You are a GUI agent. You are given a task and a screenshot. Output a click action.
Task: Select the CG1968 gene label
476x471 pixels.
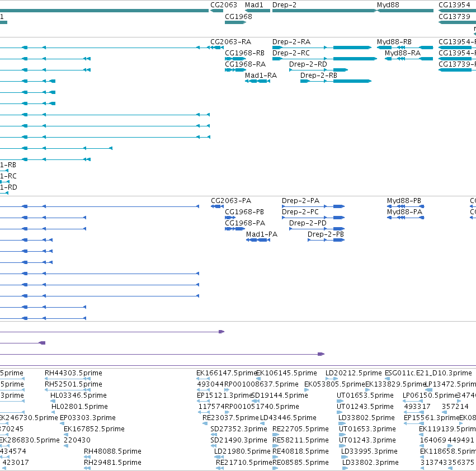(238, 16)
